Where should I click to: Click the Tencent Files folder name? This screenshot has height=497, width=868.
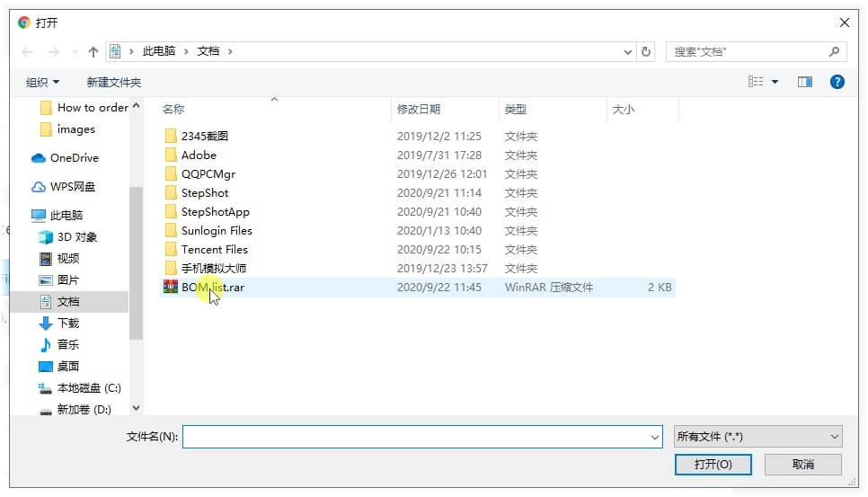[215, 250]
